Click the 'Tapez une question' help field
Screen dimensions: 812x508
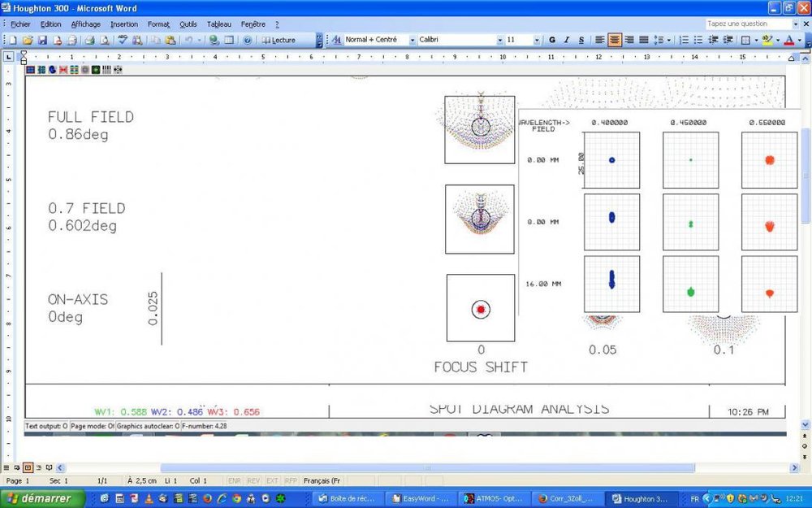click(749, 24)
